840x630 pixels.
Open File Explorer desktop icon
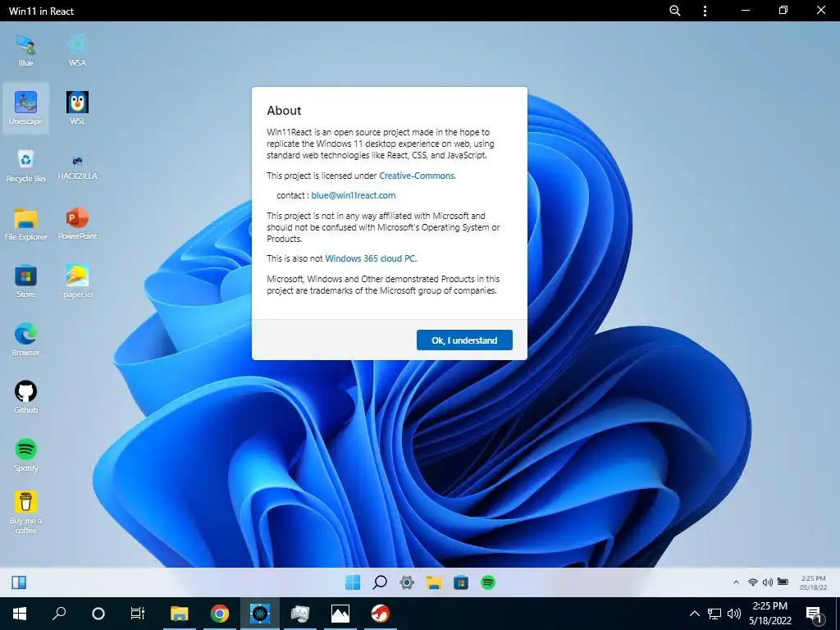pyautogui.click(x=25, y=223)
